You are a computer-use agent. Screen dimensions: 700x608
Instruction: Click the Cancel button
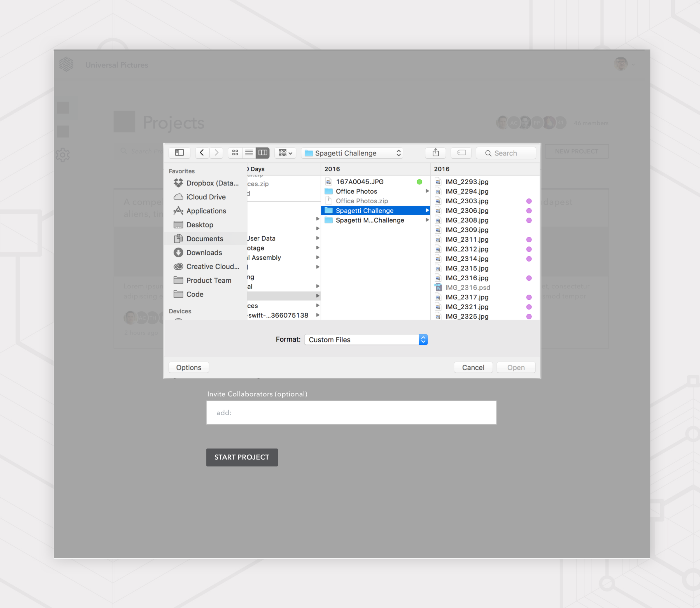[x=473, y=367]
